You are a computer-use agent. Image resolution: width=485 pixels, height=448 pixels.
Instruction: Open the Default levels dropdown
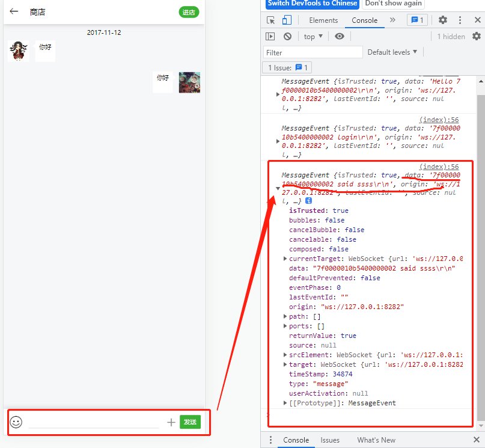click(x=392, y=52)
